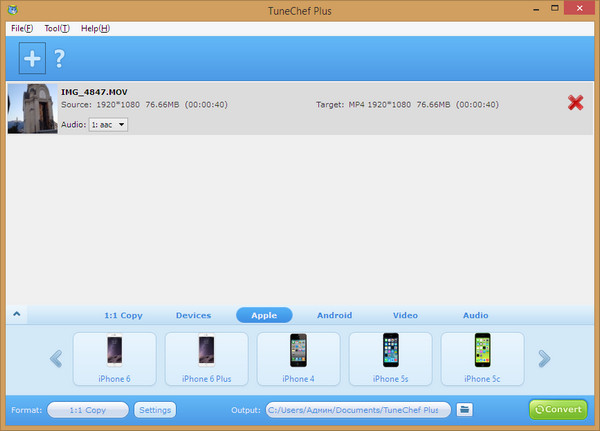Image resolution: width=600 pixels, height=431 pixels.
Task: Remove IMG_4847.MOV with the red X
Action: (x=575, y=102)
